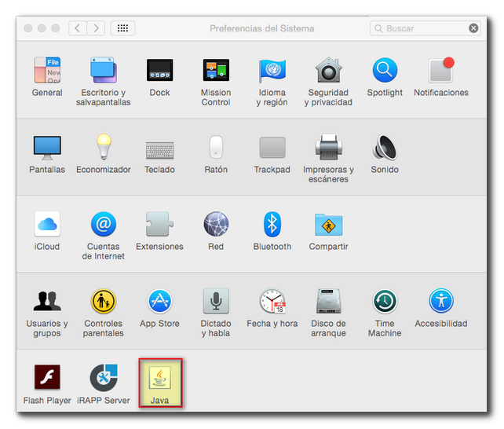Go back with the left arrow

coord(77,28)
